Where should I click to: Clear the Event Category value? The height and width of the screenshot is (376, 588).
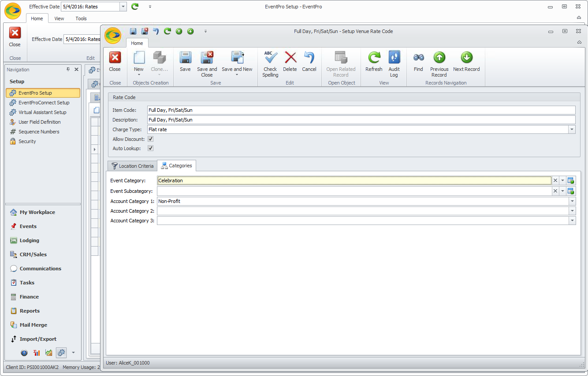pyautogui.click(x=555, y=181)
